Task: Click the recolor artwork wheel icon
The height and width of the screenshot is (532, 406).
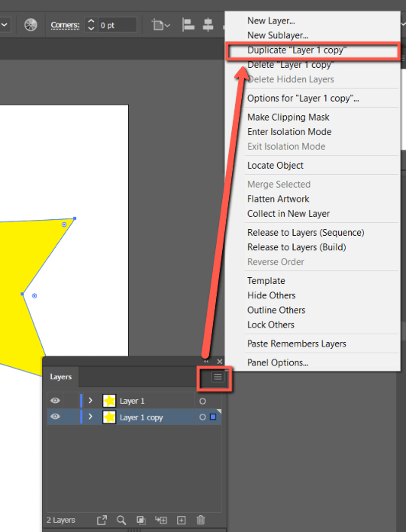Action: point(31,24)
